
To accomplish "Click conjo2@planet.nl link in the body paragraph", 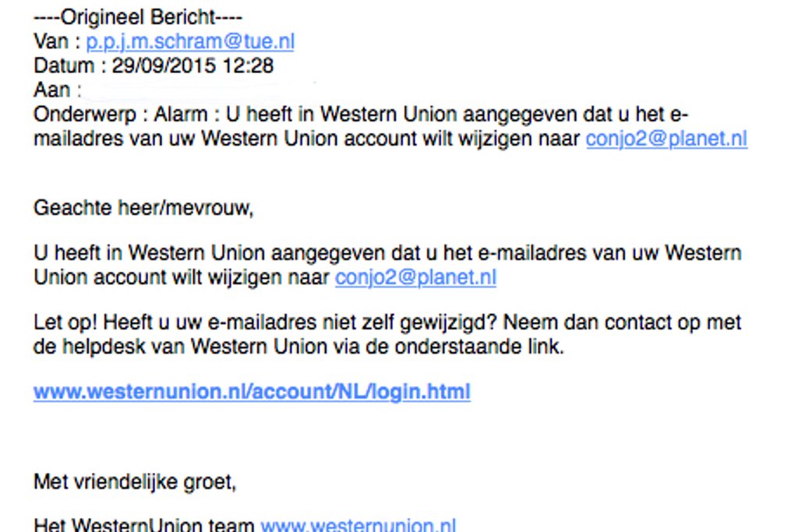I will coord(415,278).
